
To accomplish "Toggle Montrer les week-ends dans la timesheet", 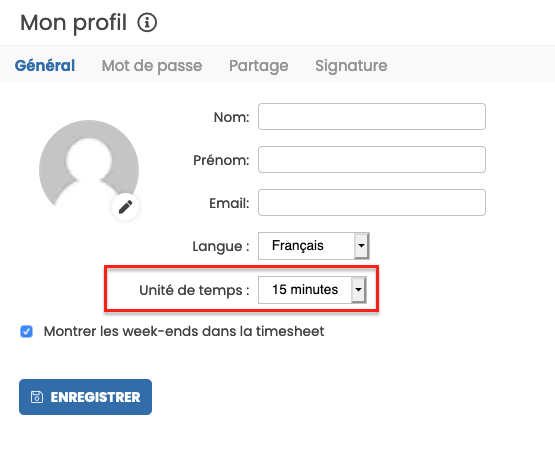I will tap(27, 332).
